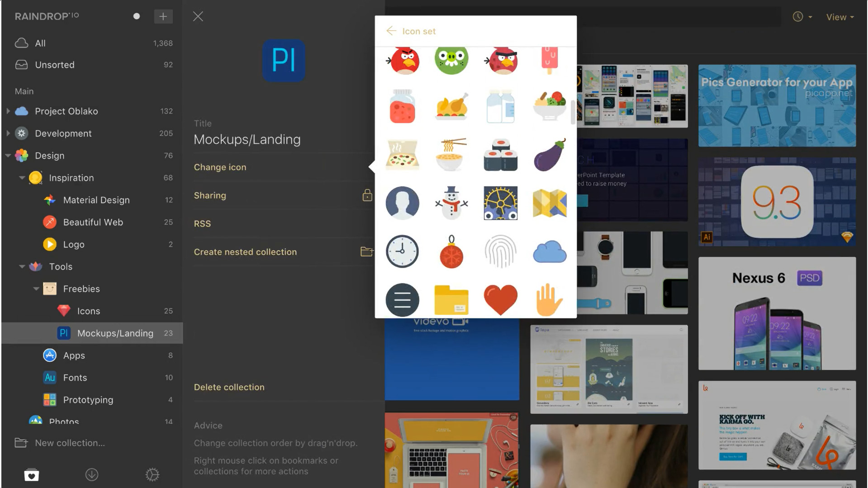Collapse the Freebies folder
Viewport: 868px width, 488px height.
pos(36,289)
